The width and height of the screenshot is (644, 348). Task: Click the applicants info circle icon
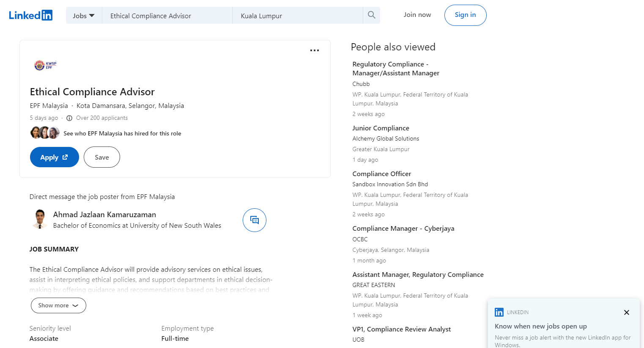pos(69,118)
